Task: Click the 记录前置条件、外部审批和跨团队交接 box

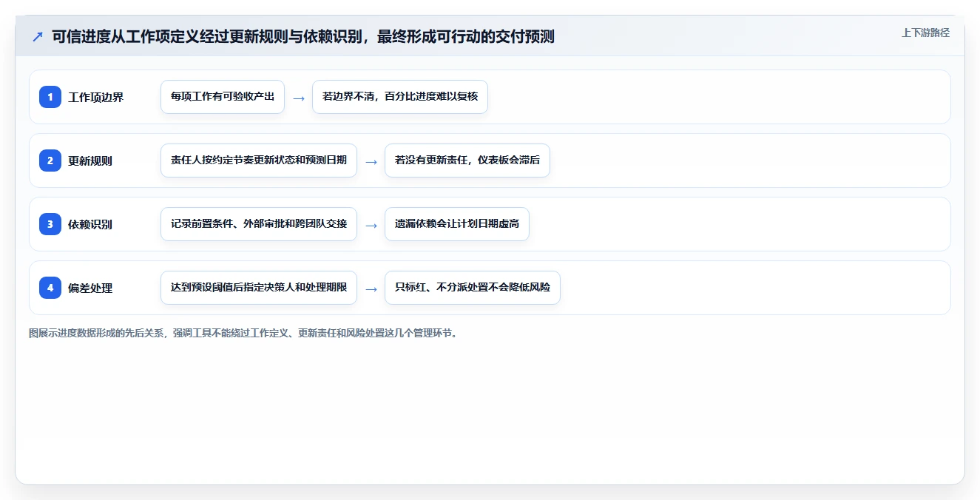Action: coord(259,224)
